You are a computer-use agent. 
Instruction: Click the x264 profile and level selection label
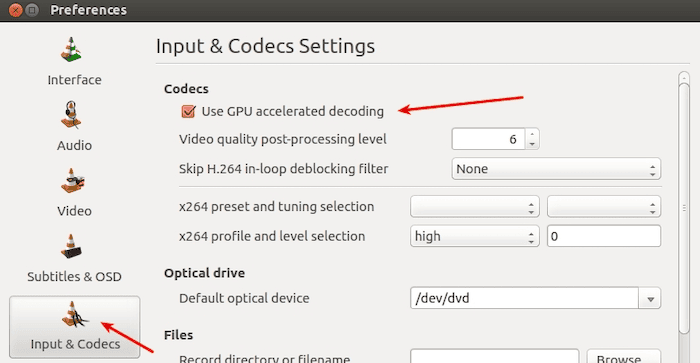272,236
